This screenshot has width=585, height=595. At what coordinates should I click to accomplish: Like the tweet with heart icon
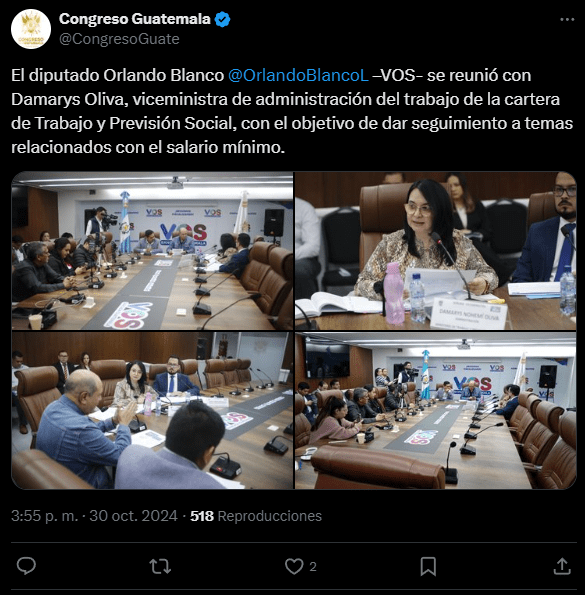click(x=294, y=566)
